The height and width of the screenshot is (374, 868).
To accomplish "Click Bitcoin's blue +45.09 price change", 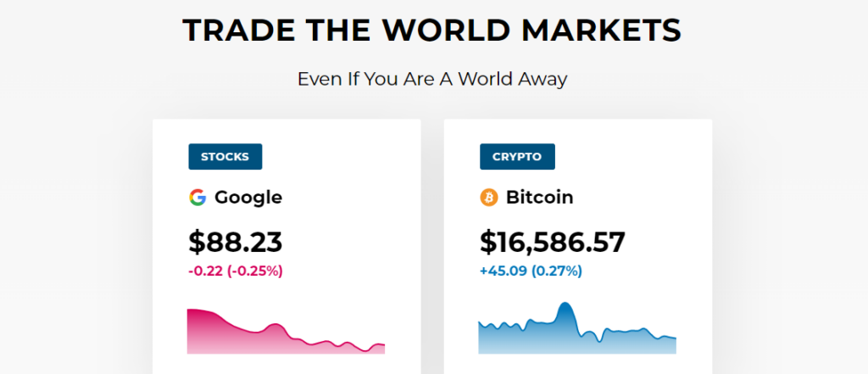I will (x=500, y=271).
